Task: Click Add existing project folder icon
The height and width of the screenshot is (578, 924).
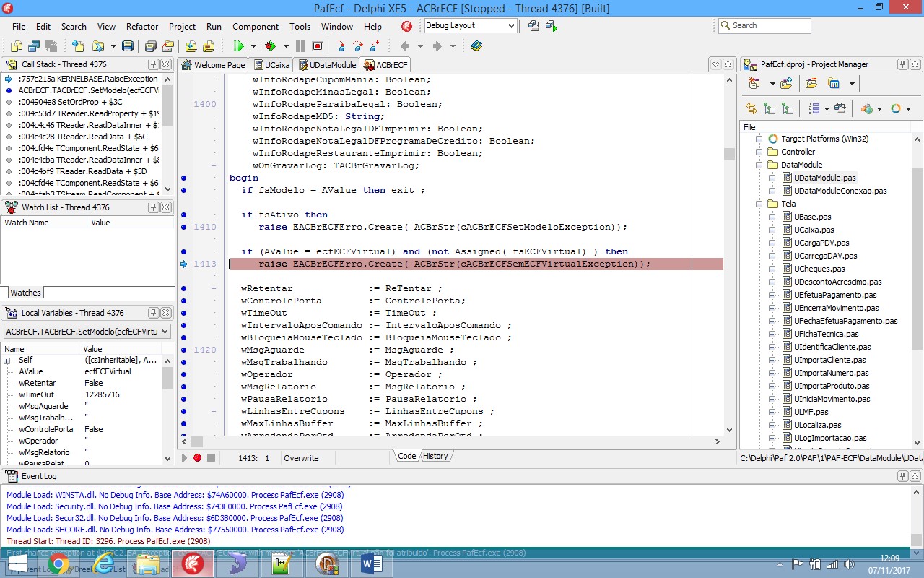Action: pos(786,83)
